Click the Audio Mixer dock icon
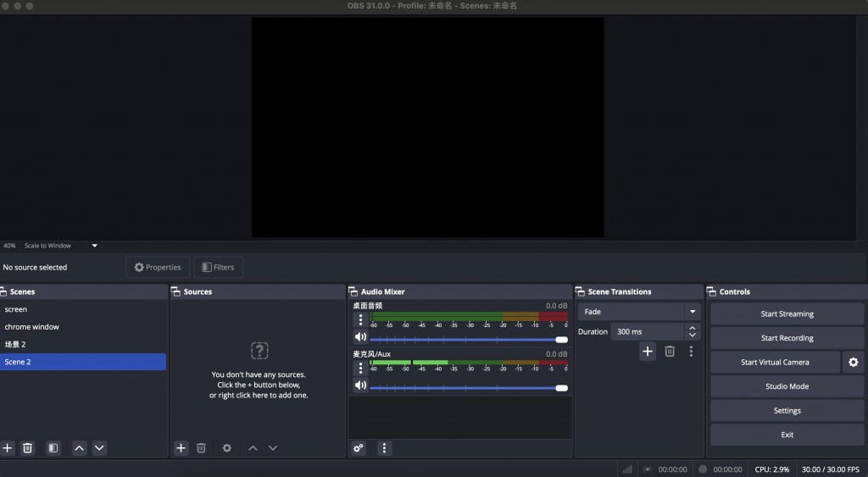The height and width of the screenshot is (477, 868). coord(353,291)
